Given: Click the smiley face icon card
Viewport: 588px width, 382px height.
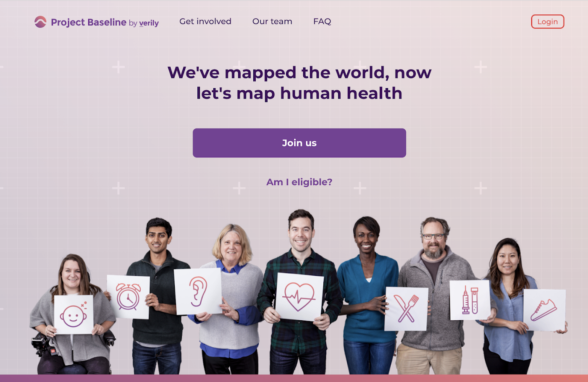Looking at the screenshot, I should tap(74, 315).
